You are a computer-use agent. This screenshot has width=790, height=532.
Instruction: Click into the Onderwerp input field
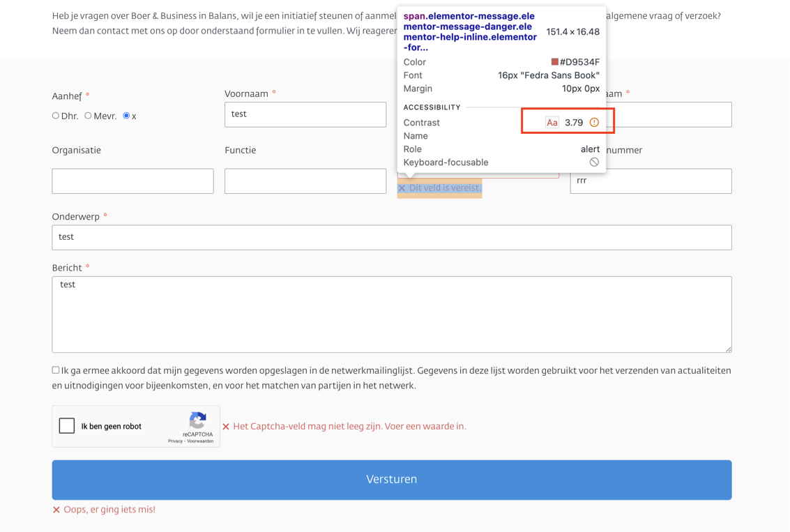click(x=391, y=237)
